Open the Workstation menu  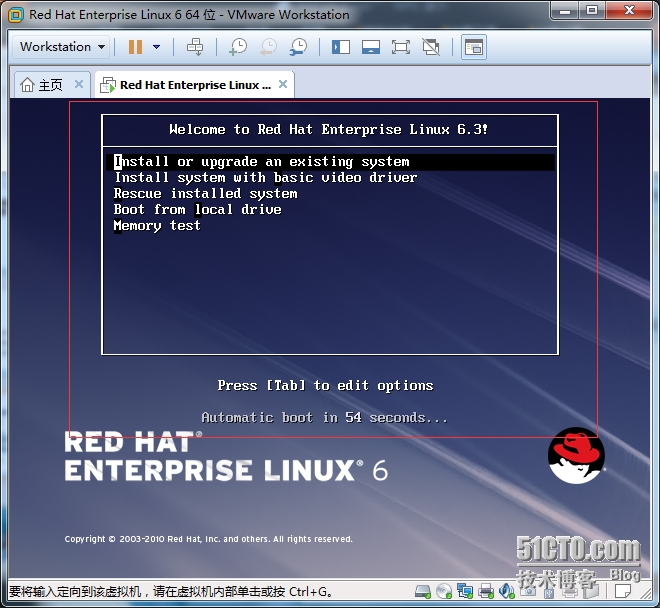point(61,47)
